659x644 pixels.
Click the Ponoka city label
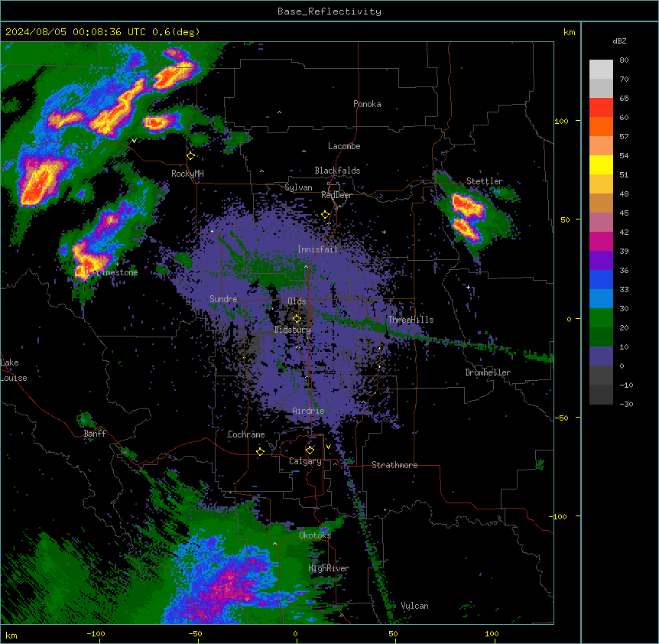(x=367, y=104)
